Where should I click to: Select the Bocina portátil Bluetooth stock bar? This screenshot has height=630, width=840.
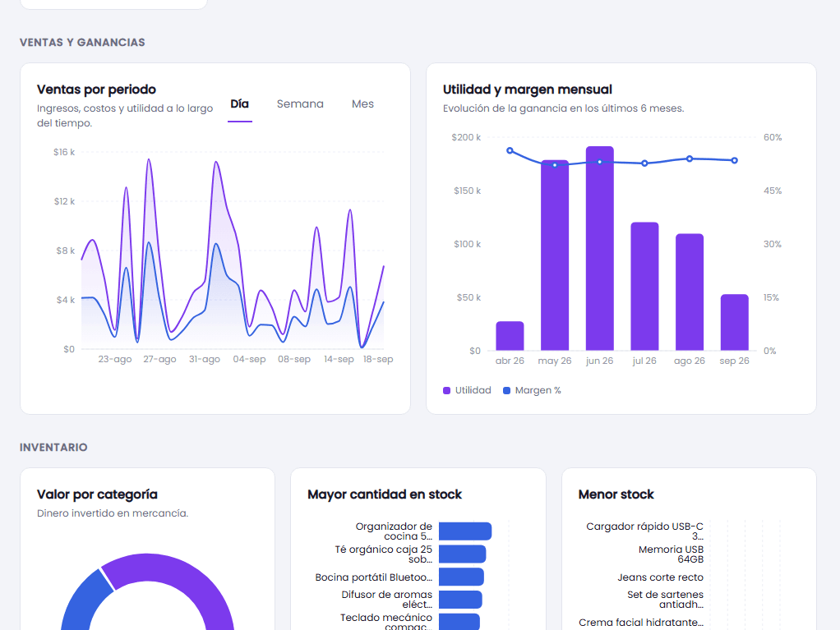pos(461,577)
